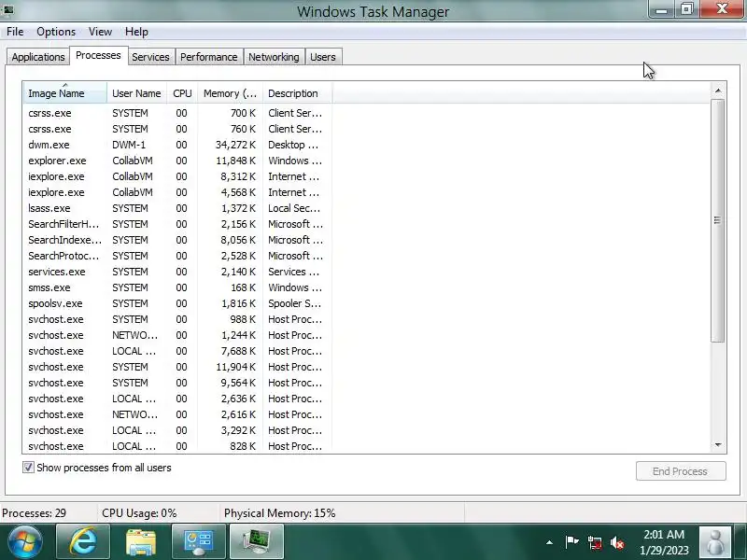This screenshot has height=560, width=747.
Task: Click Spooler S... description cell
Action: tap(295, 303)
